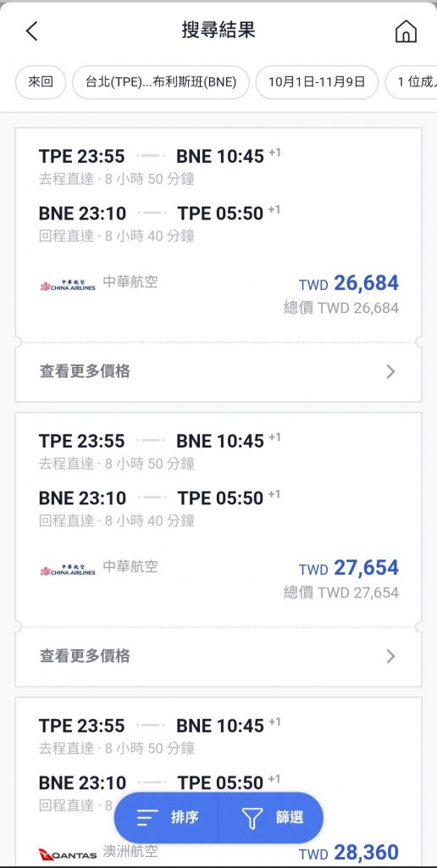The height and width of the screenshot is (868, 437).
Task: Expand second 查看更多價格 chevron
Action: pyautogui.click(x=390, y=656)
